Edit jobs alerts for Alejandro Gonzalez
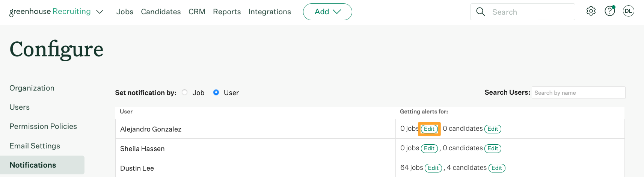This screenshot has width=644, height=177. click(429, 129)
